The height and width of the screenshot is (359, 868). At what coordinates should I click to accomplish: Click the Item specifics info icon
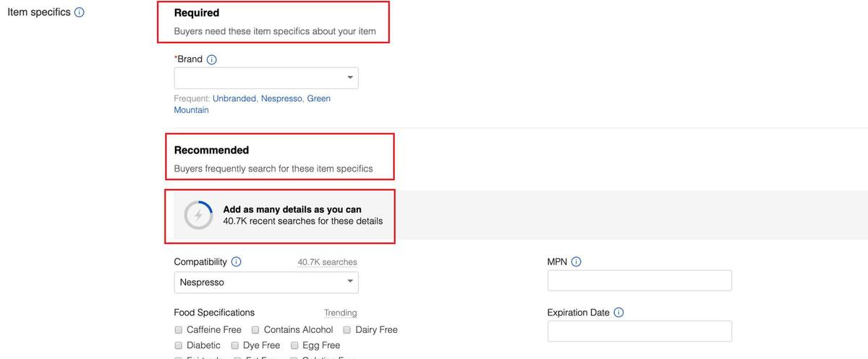tap(80, 12)
